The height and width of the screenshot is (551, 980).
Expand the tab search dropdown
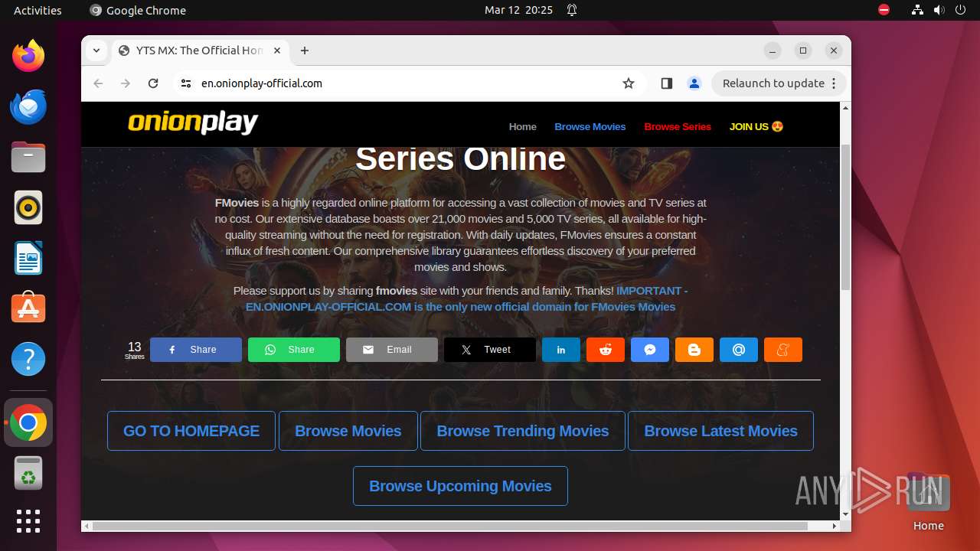coord(96,51)
